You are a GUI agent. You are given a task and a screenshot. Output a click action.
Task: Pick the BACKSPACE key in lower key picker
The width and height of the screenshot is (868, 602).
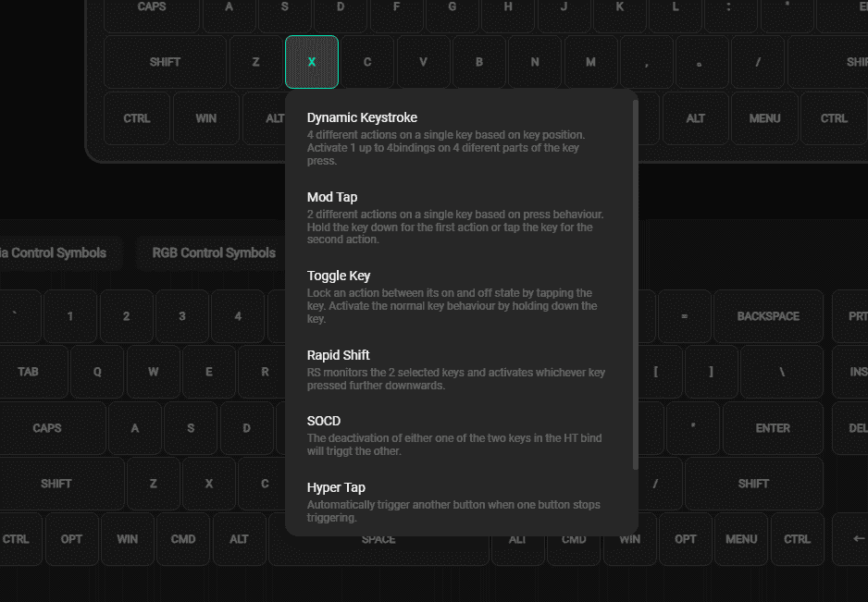coord(768,316)
